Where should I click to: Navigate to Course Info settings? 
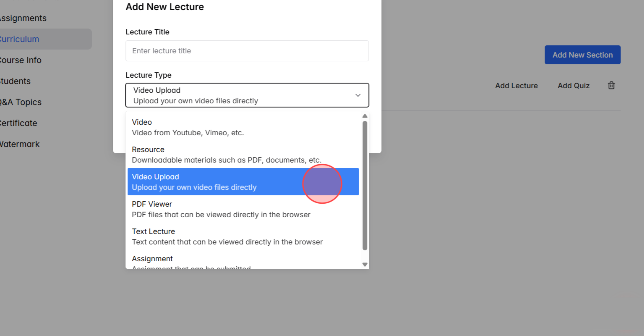[21, 60]
